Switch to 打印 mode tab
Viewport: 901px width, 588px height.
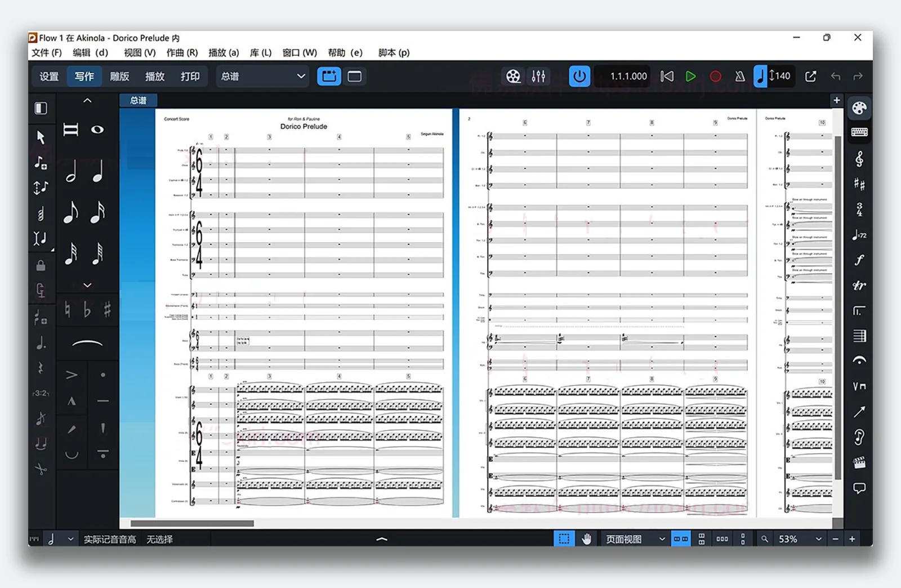tap(190, 76)
